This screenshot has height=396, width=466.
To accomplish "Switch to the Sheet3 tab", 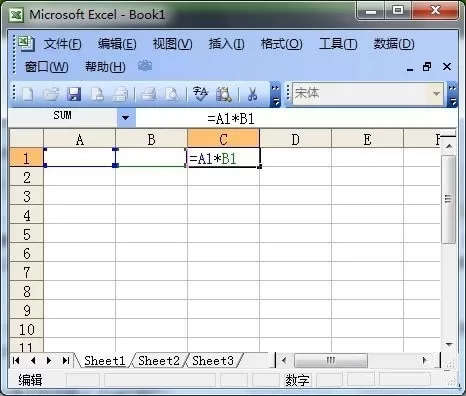I will pyautogui.click(x=213, y=361).
